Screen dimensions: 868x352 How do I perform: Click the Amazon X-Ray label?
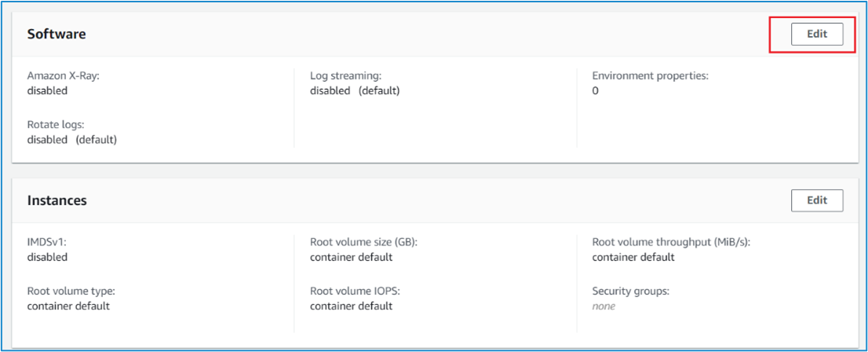[64, 76]
